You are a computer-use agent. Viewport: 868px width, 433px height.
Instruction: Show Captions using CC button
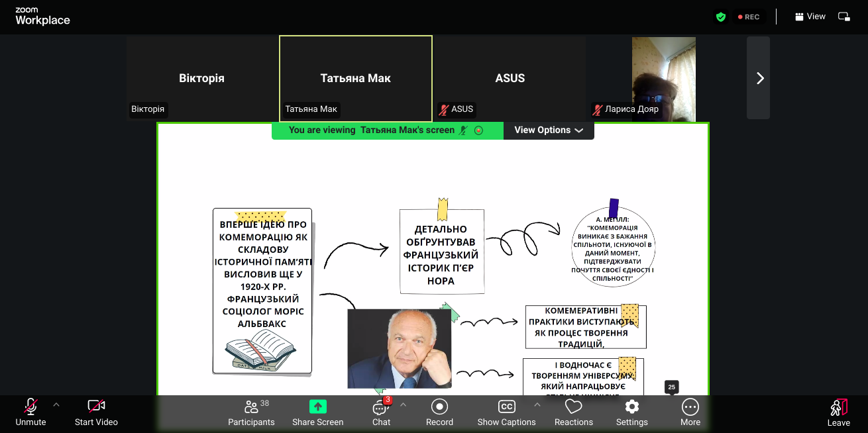point(506,407)
